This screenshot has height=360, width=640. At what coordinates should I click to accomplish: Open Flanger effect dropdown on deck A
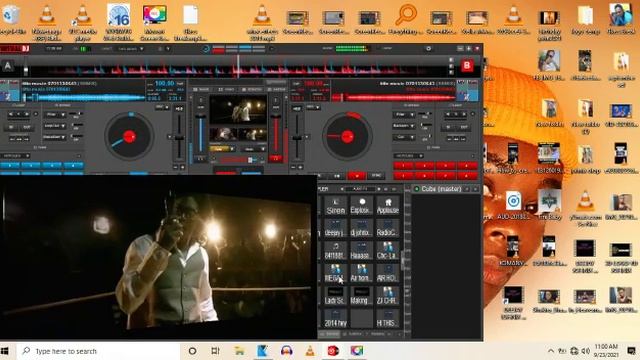[55, 115]
